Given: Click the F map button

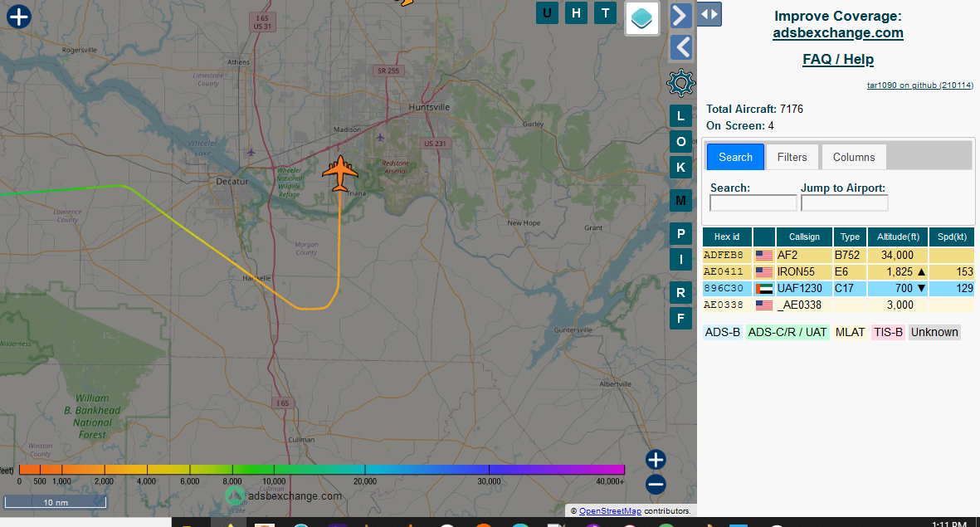Looking at the screenshot, I should click(680, 319).
